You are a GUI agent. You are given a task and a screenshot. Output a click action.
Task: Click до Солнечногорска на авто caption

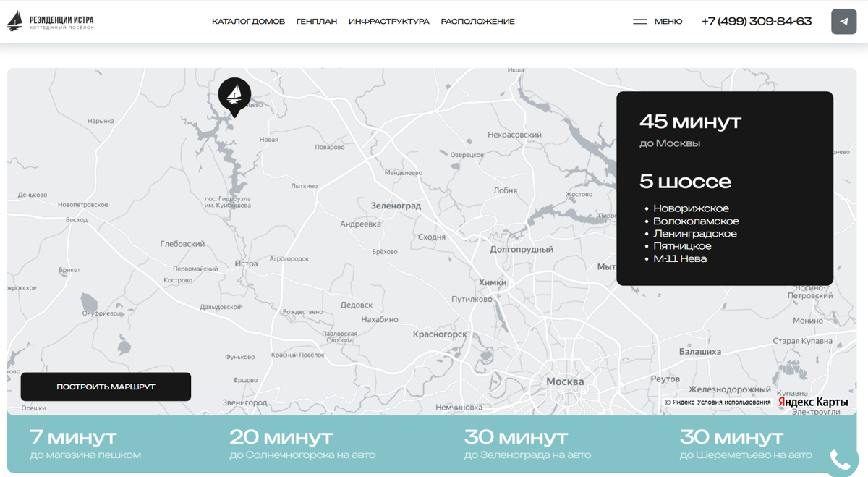click(x=302, y=455)
